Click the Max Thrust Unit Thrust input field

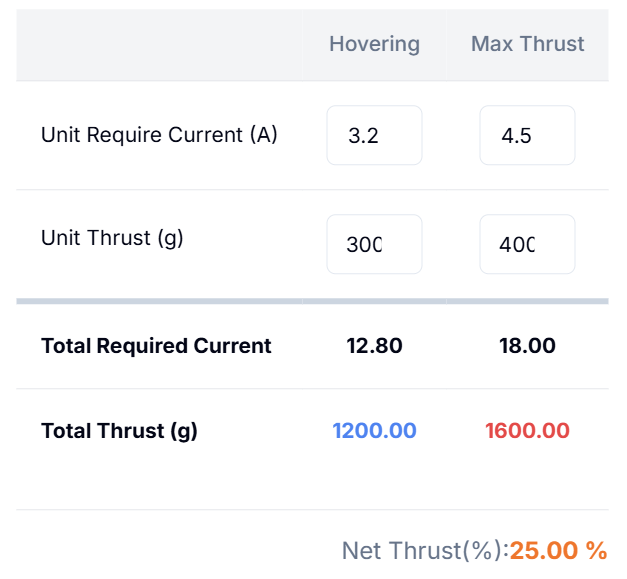[x=527, y=244]
